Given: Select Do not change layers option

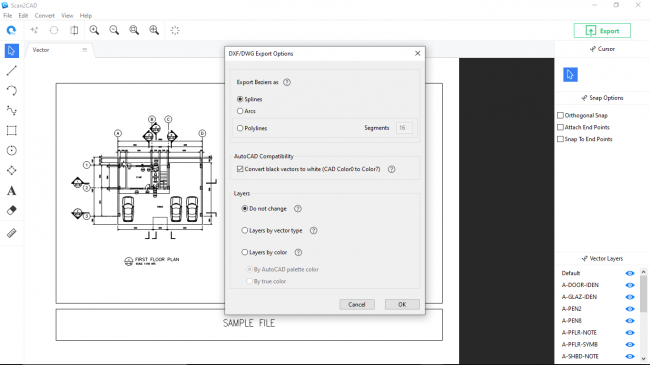Looking at the screenshot, I should pos(245,209).
